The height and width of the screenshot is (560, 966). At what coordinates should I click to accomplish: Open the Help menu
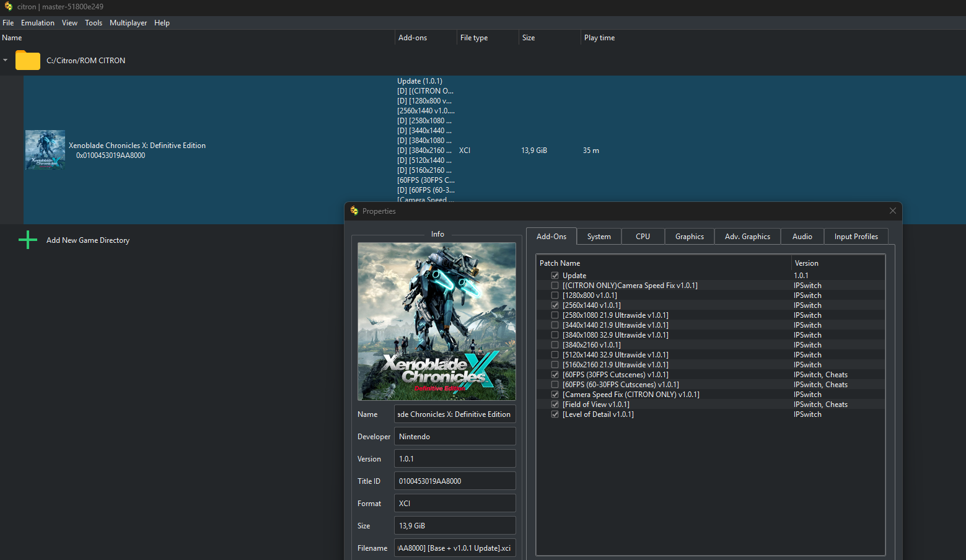162,23
